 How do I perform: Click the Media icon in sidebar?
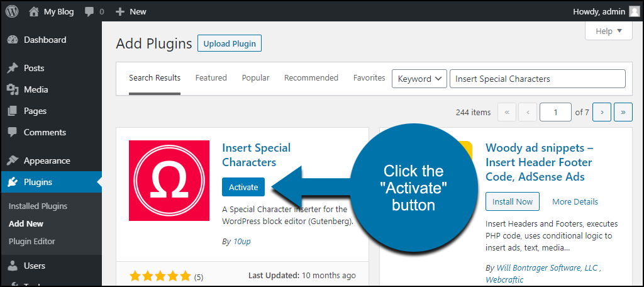13,89
